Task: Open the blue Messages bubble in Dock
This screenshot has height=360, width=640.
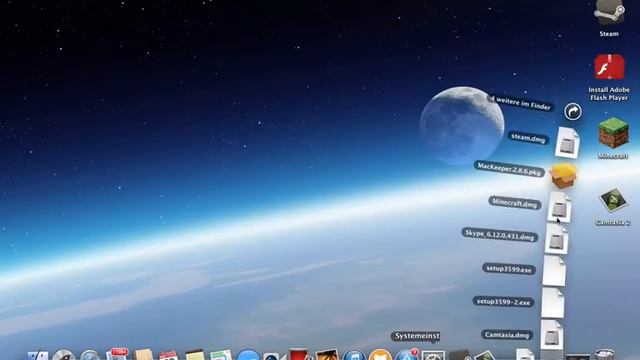Action: [x=248, y=355]
